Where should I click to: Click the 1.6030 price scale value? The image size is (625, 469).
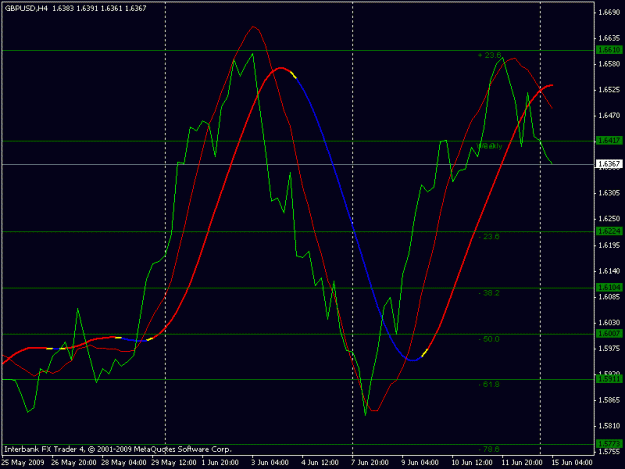[610, 322]
